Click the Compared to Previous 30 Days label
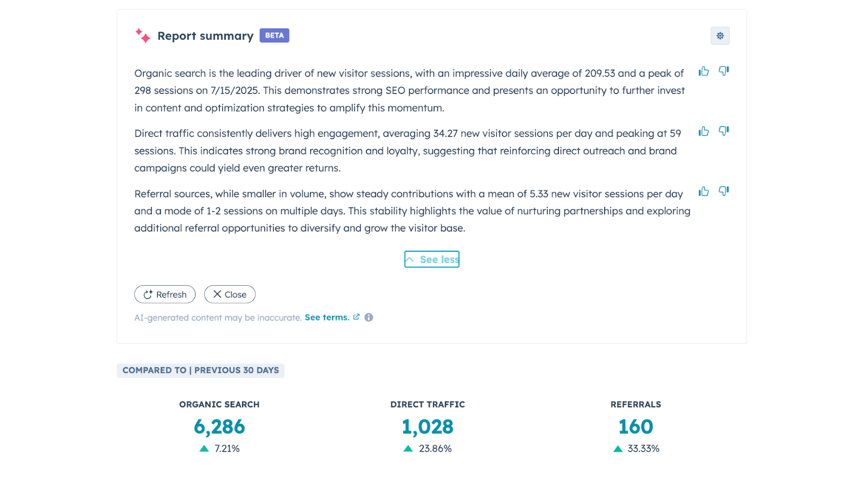Screen dimensions: 868x483 point(201,371)
